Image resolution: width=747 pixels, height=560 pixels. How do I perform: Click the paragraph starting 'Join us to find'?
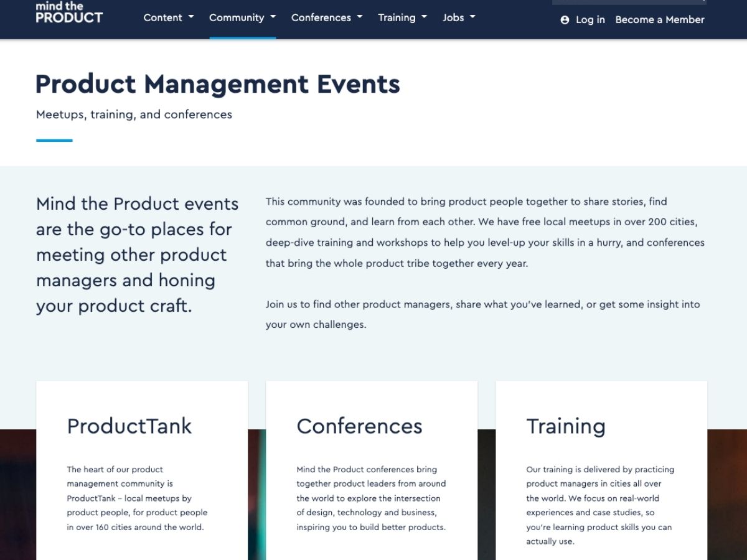[x=483, y=314]
